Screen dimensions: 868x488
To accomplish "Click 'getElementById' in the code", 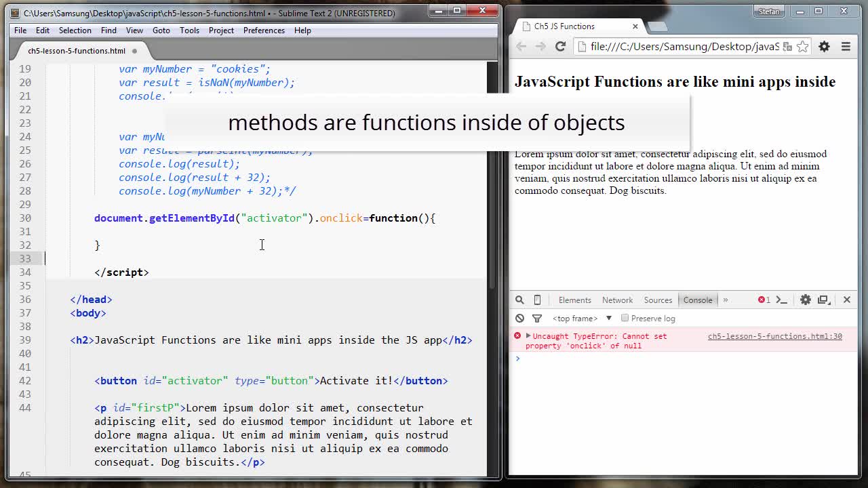I will (192, 218).
